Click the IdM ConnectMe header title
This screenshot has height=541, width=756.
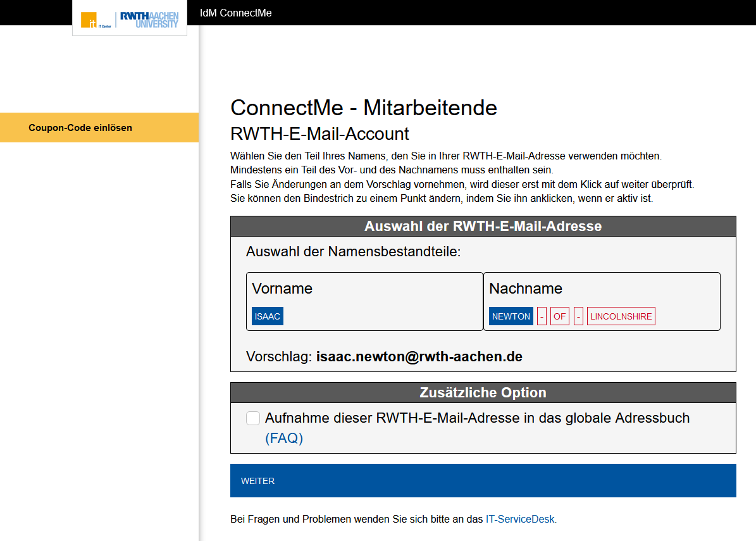[x=235, y=13]
